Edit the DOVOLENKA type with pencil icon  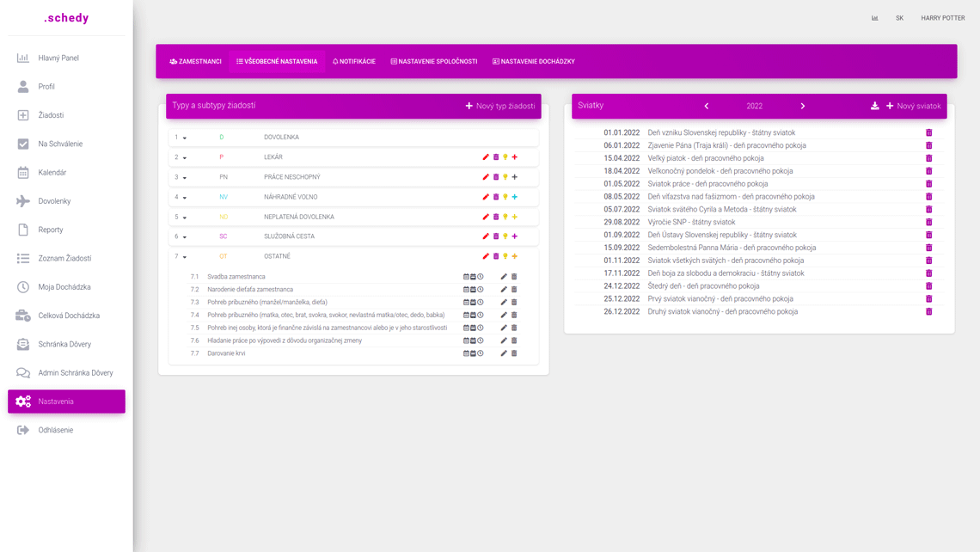tap(486, 136)
